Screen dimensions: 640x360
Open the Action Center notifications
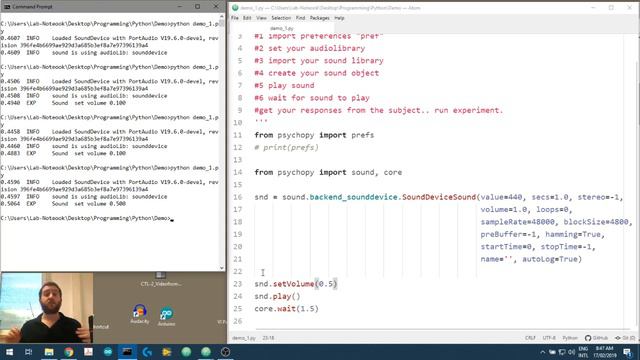(628, 352)
